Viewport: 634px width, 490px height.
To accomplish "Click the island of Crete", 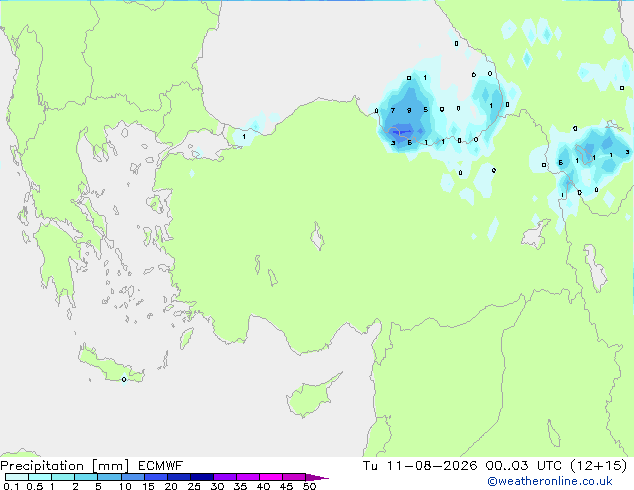I will (x=111, y=365).
